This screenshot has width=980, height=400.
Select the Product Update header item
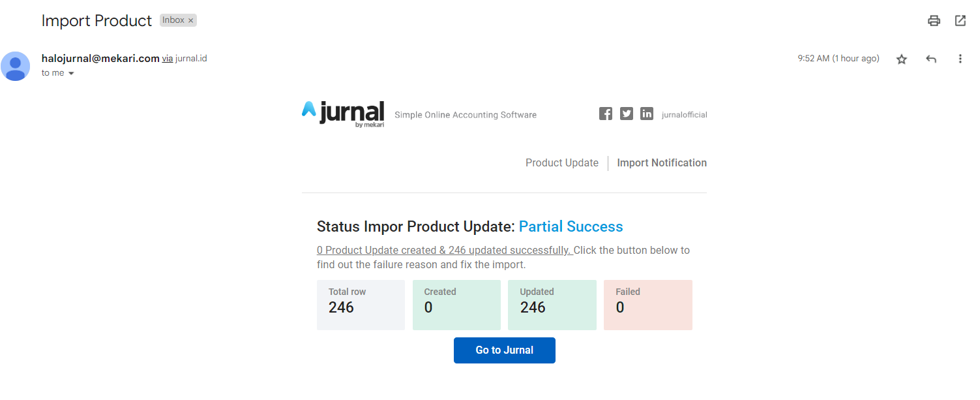pyautogui.click(x=561, y=163)
